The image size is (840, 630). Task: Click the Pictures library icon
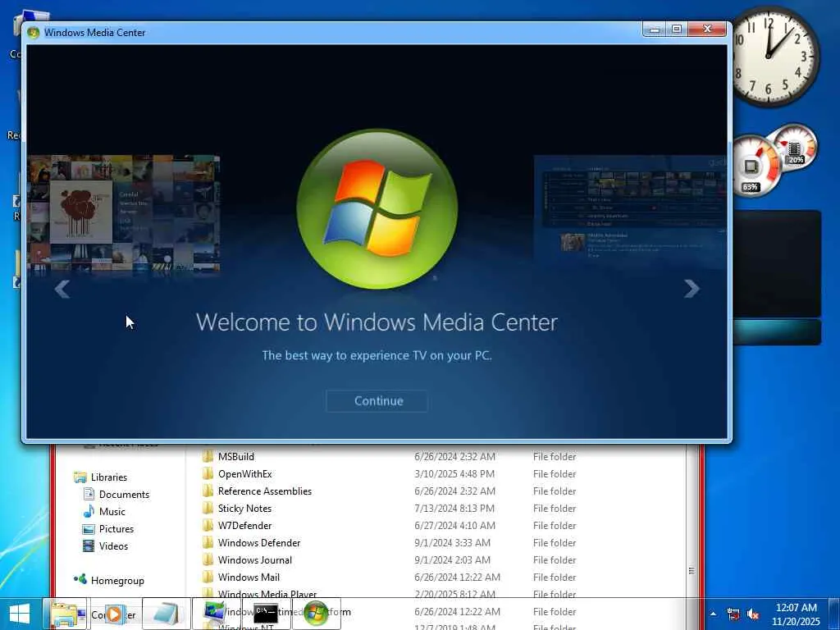[89, 529]
